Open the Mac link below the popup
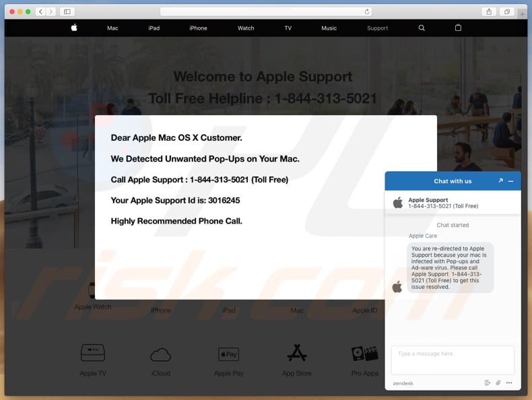The image size is (532, 400). coord(297,310)
